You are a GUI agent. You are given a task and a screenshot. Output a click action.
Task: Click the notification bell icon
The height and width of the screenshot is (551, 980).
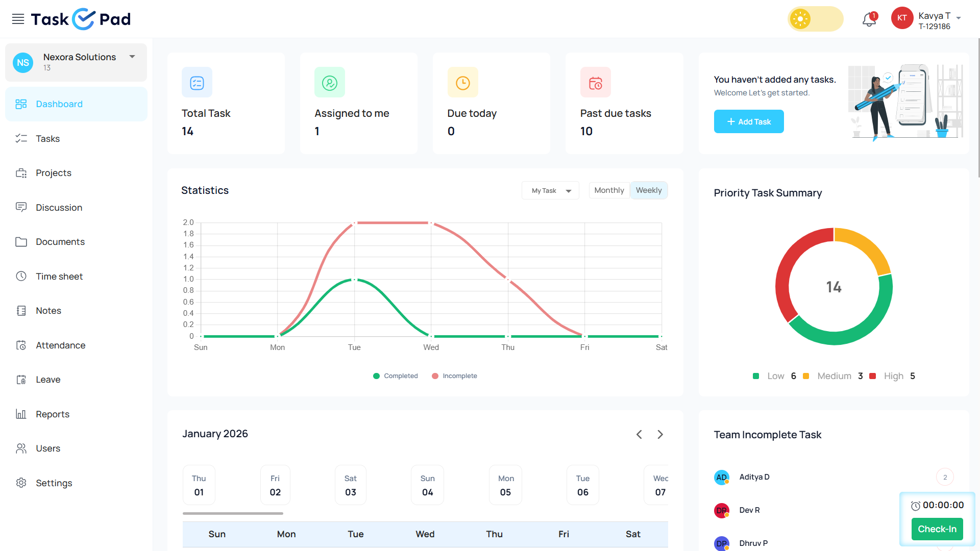click(x=869, y=19)
